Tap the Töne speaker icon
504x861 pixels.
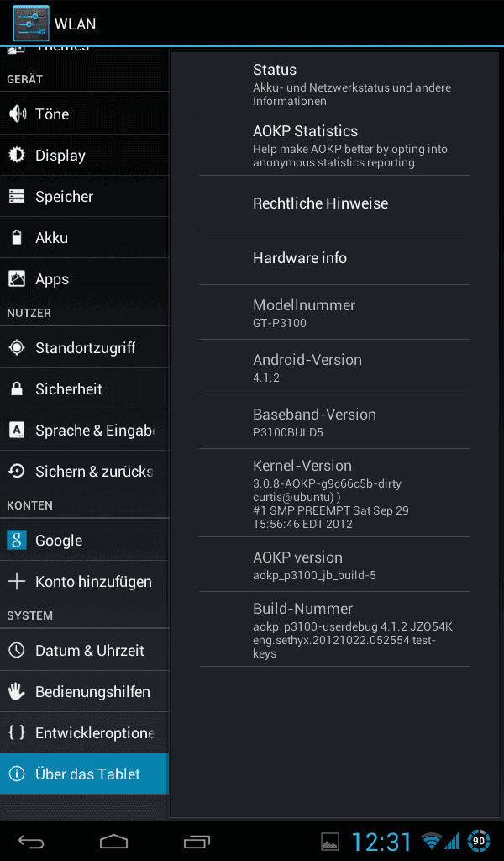17,114
